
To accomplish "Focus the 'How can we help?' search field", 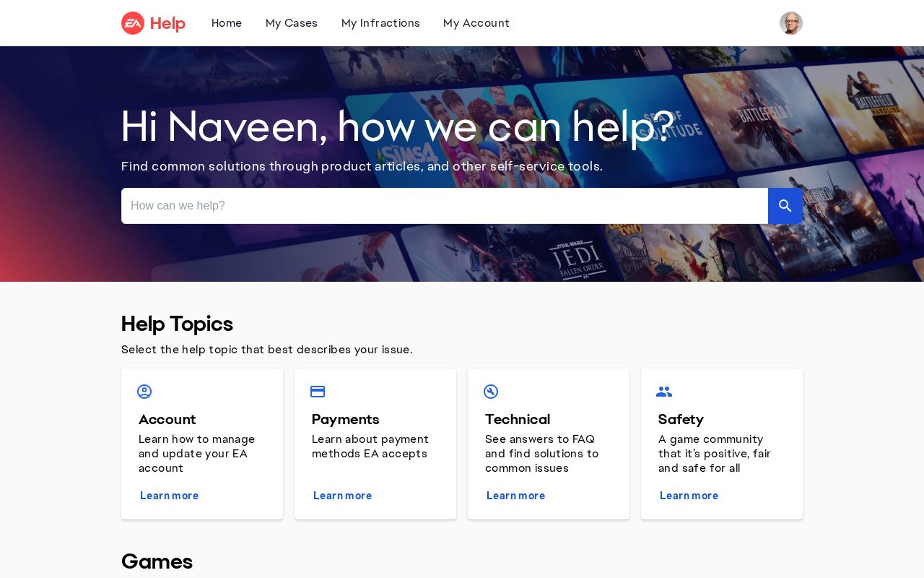I will tap(445, 206).
